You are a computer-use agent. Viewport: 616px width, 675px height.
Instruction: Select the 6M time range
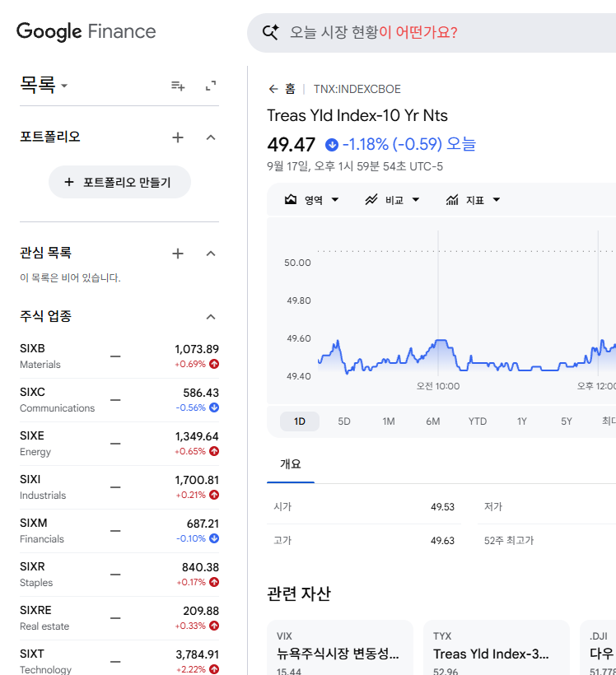[433, 421]
